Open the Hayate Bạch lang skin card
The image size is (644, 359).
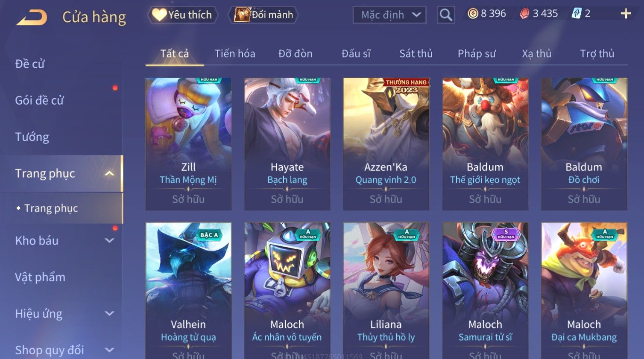click(x=287, y=144)
